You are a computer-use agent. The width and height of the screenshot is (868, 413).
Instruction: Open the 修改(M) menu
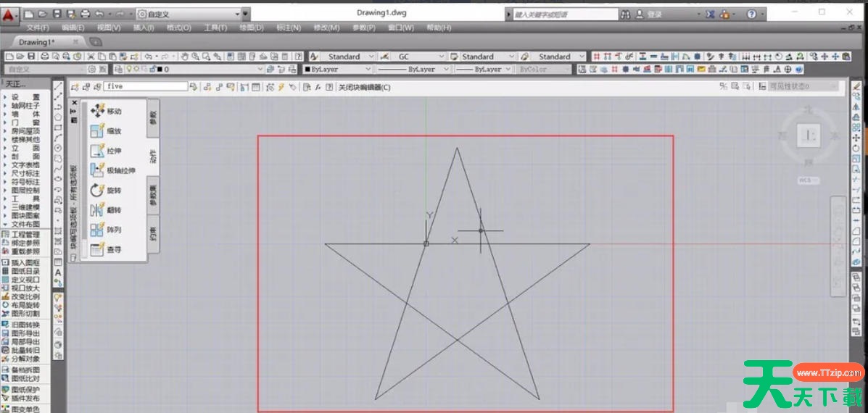point(326,28)
